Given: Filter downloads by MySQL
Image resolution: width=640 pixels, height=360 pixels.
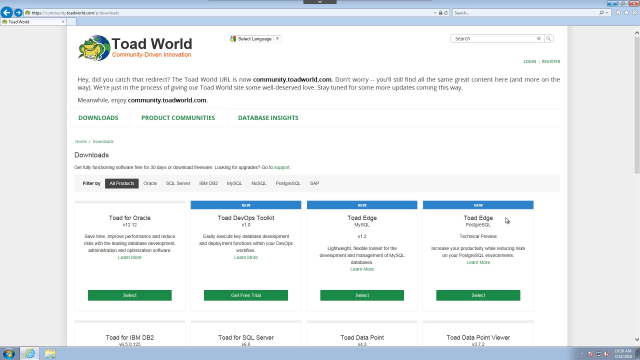Looking at the screenshot, I should tap(234, 183).
